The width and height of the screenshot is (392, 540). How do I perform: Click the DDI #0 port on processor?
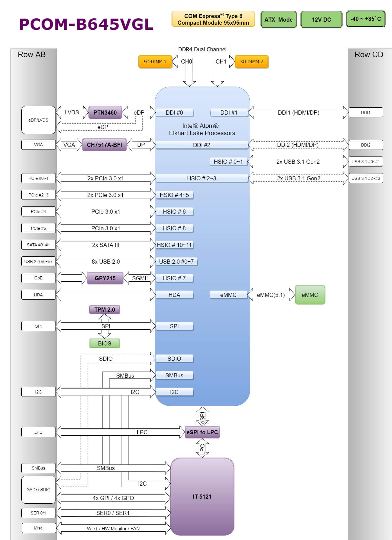(174, 112)
